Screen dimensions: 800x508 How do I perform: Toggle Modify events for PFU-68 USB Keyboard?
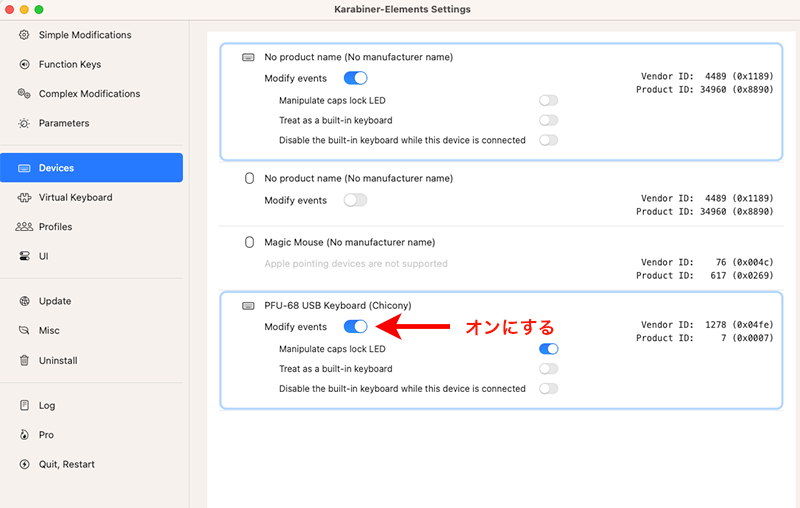click(x=356, y=326)
